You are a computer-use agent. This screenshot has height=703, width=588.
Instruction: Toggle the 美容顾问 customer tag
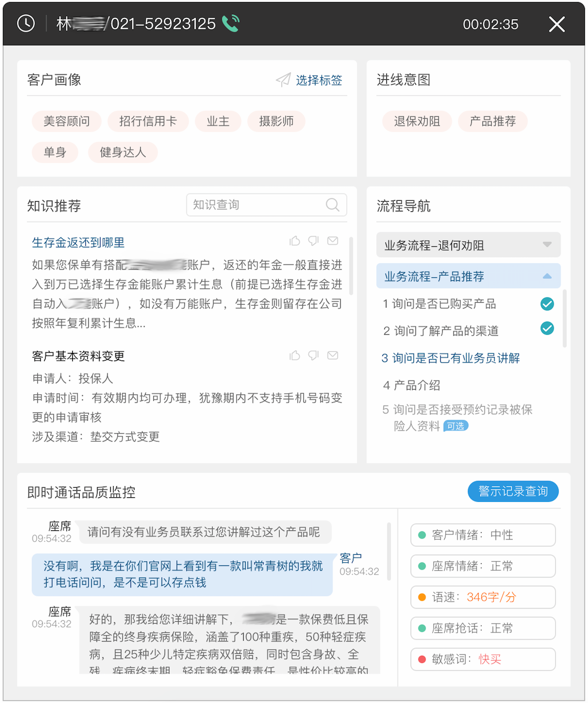click(x=67, y=121)
